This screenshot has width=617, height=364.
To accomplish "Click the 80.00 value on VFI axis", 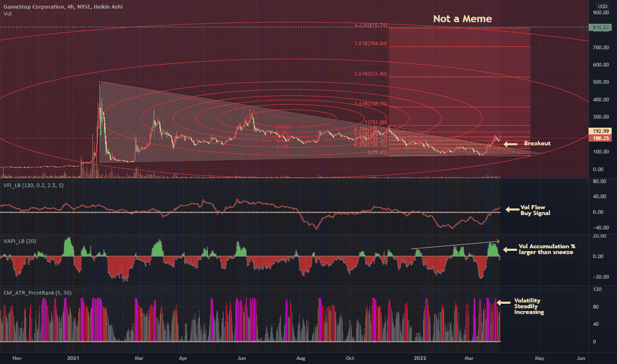I will (x=599, y=181).
